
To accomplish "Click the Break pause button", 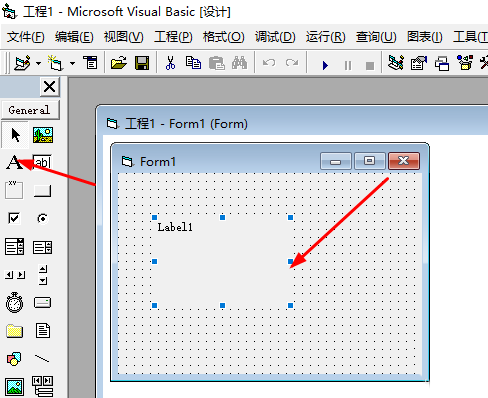I will pos(348,65).
